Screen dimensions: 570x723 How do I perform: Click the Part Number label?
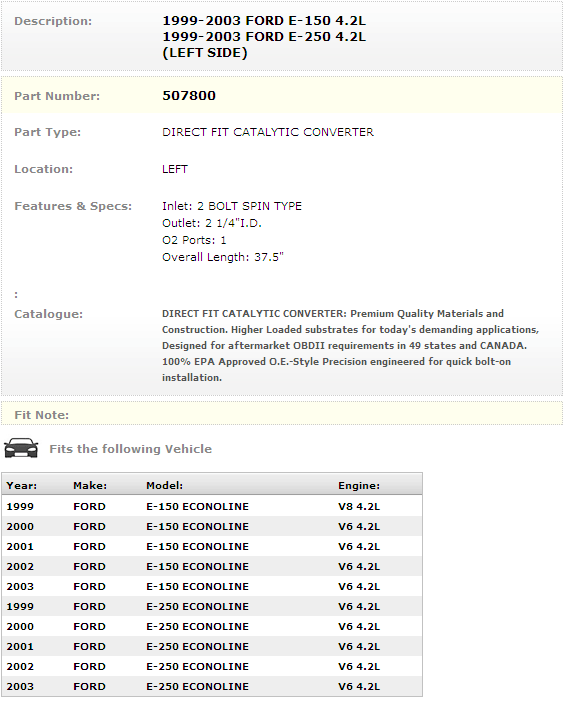tap(57, 96)
